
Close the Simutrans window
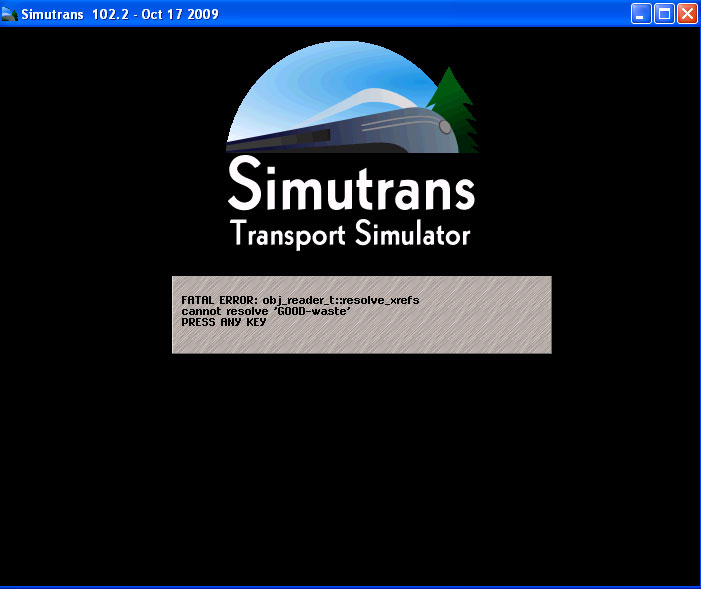[x=687, y=14]
